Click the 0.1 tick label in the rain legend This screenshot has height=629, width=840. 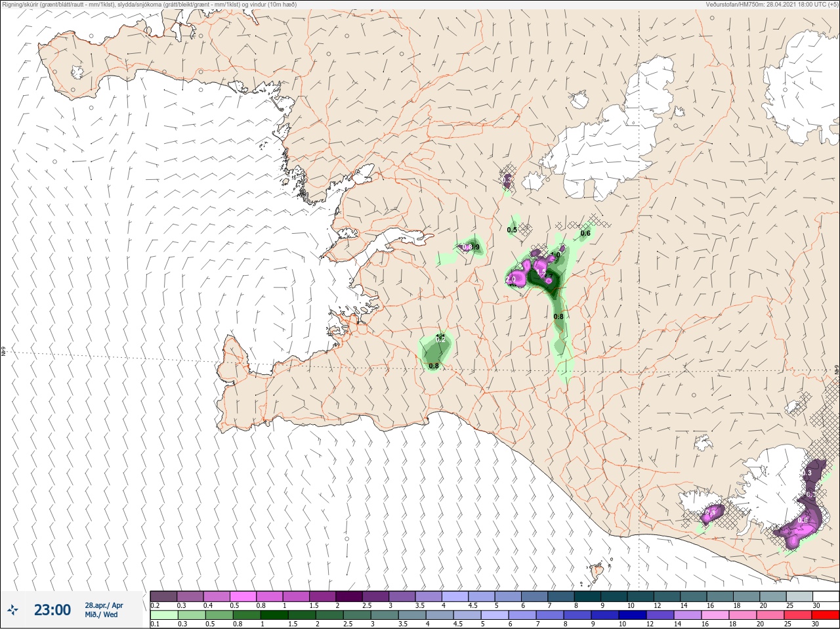pyautogui.click(x=155, y=624)
